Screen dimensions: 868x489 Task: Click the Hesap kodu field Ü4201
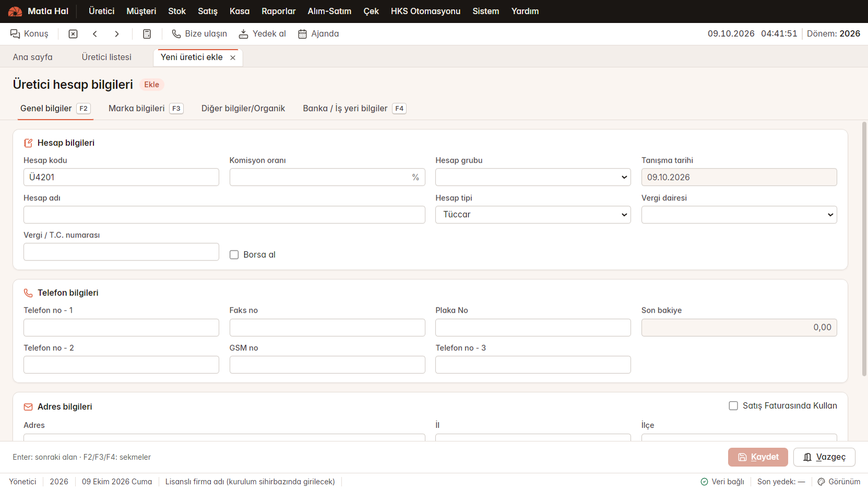[x=121, y=177]
